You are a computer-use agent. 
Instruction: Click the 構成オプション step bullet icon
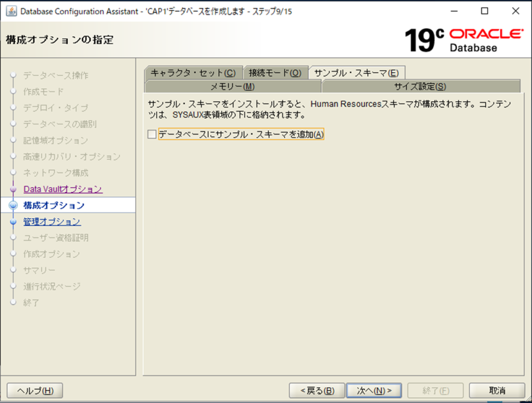coord(14,206)
